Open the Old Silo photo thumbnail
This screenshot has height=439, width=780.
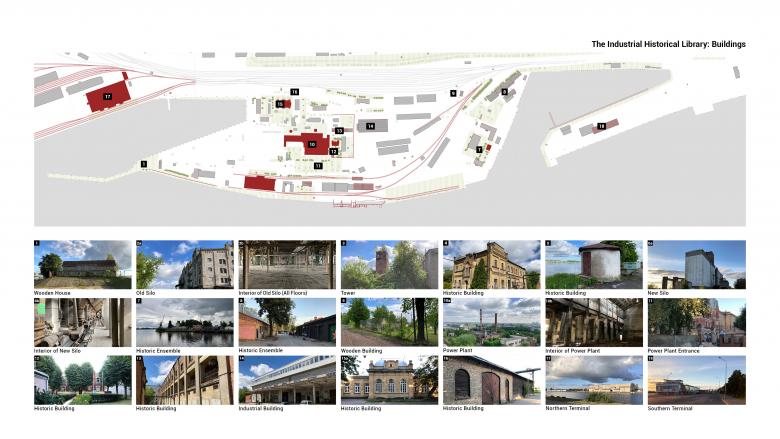[x=185, y=264]
